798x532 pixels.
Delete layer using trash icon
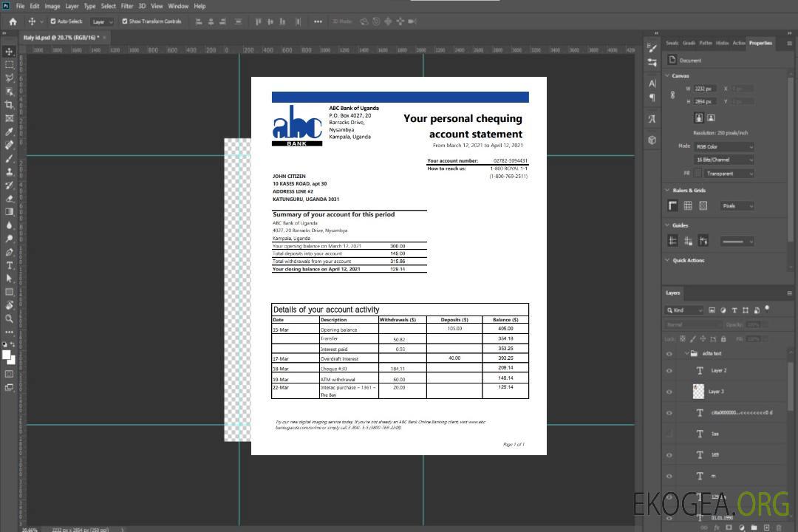779,528
